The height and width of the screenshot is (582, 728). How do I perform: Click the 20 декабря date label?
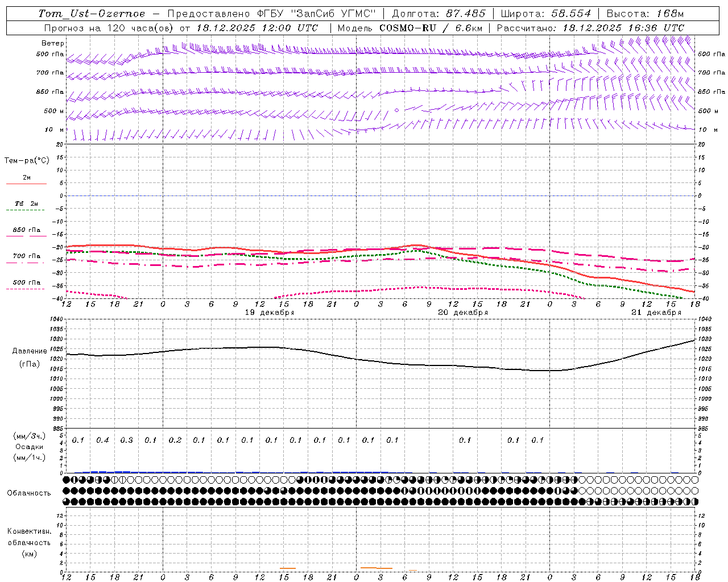click(463, 313)
